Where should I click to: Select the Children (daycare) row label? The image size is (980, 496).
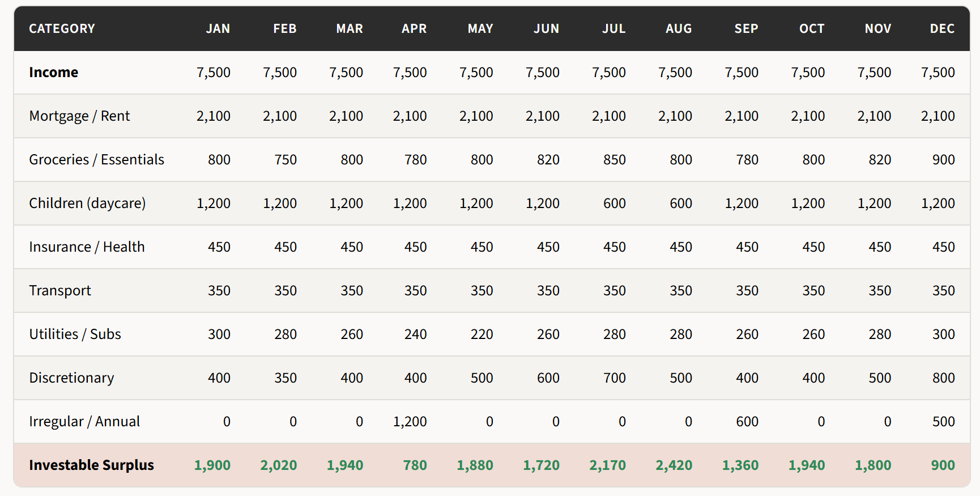pyautogui.click(x=87, y=203)
